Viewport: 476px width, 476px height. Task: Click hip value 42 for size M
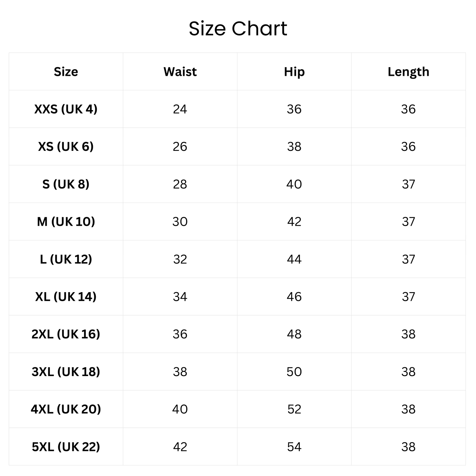(x=294, y=222)
